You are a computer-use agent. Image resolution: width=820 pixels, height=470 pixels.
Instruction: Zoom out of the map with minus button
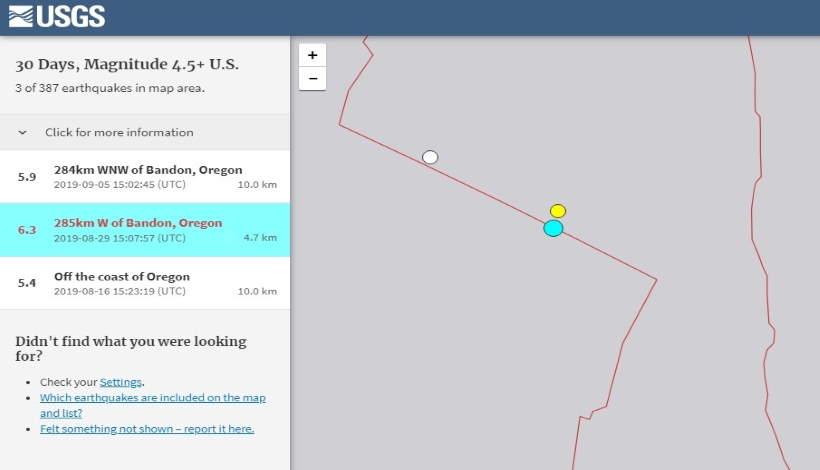click(x=313, y=79)
